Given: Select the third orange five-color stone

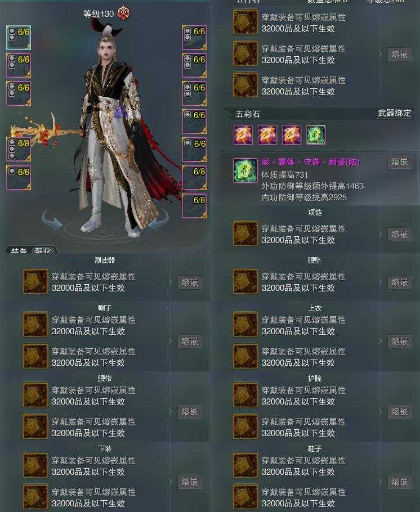Looking at the screenshot, I should [x=292, y=135].
